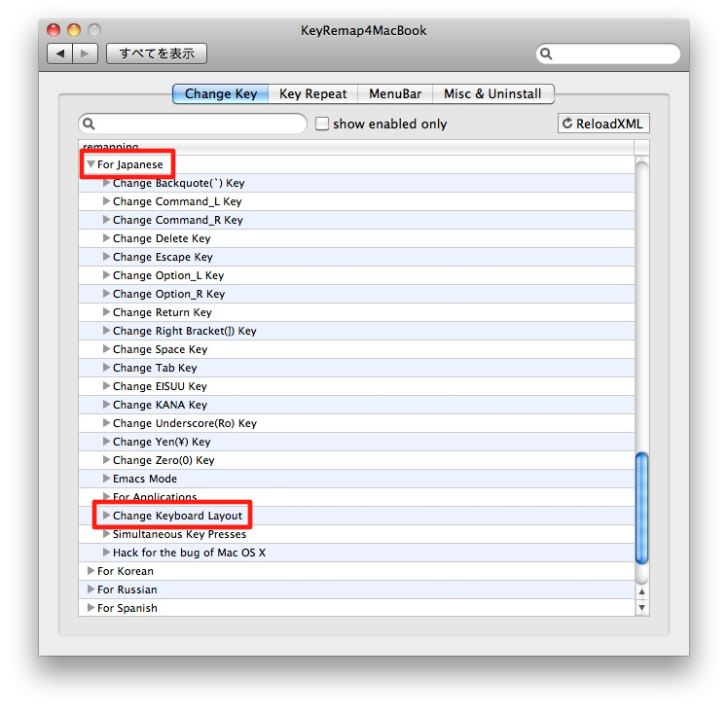Expand the For Korean section
The height and width of the screenshot is (714, 728).
[91, 571]
